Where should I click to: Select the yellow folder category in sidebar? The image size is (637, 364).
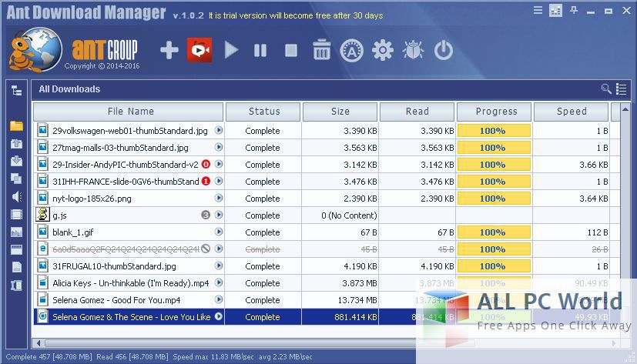click(x=16, y=125)
